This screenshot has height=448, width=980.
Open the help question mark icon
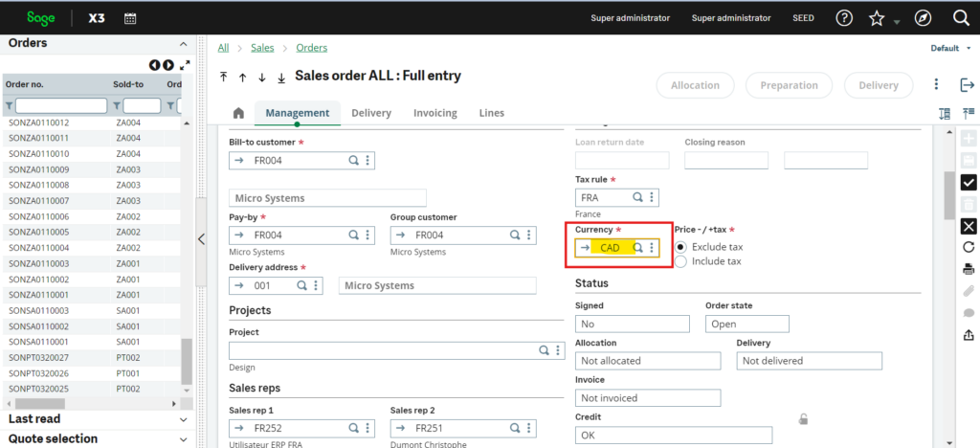point(844,18)
